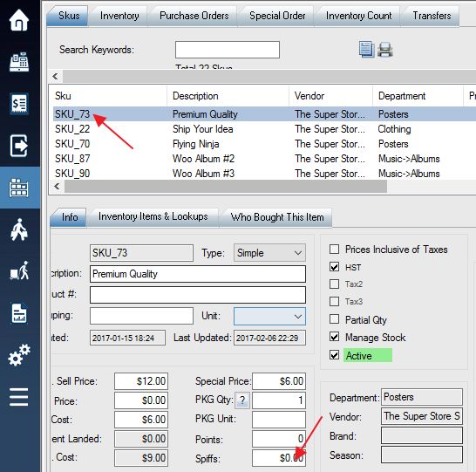Click the exit arrow sidebar icon
The image size is (476, 472).
click(19, 146)
